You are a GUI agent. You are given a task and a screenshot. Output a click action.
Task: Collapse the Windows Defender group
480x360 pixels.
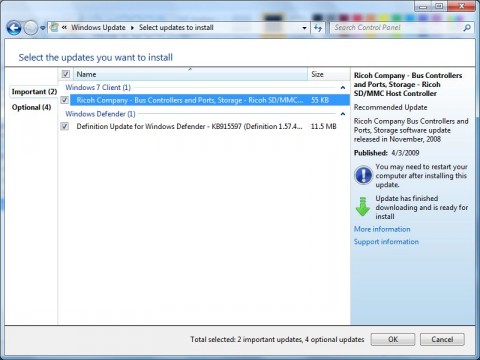343,114
